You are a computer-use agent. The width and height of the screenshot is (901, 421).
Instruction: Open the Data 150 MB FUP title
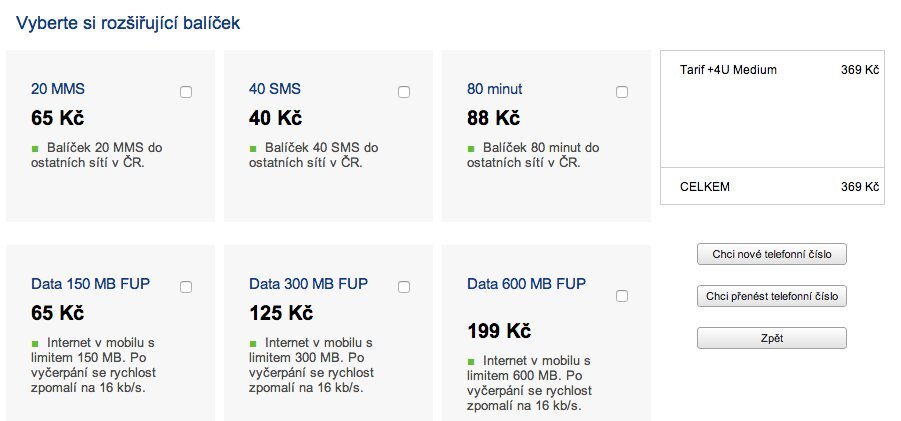point(90,284)
